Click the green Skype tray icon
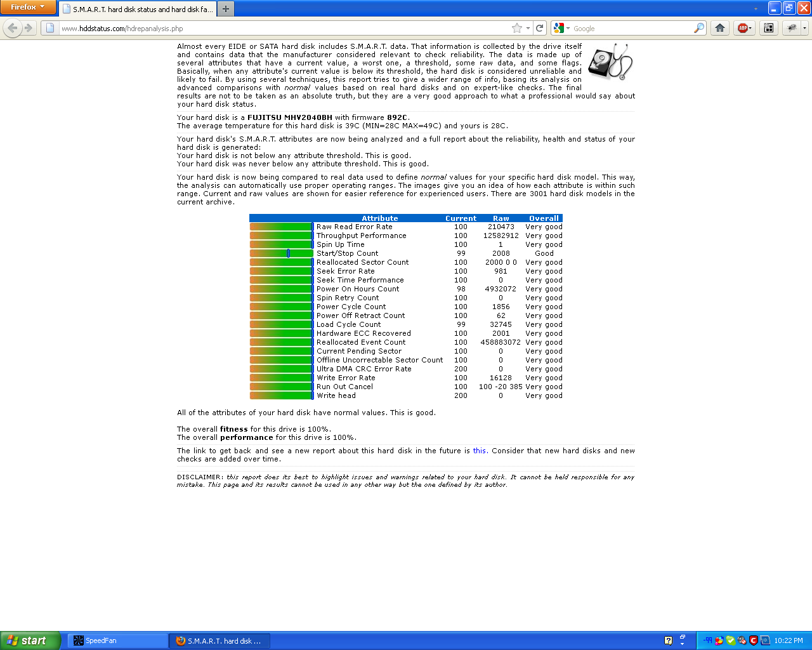Viewport: 812px width, 650px height. [x=730, y=640]
